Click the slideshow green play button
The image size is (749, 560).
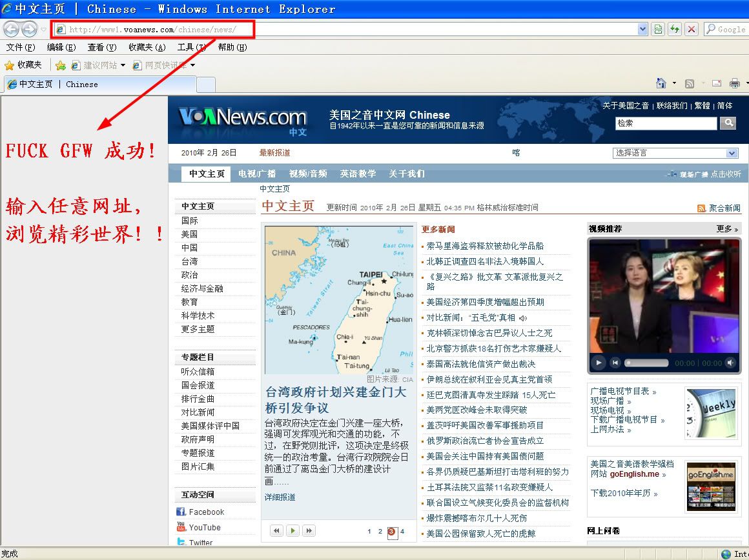coord(292,530)
